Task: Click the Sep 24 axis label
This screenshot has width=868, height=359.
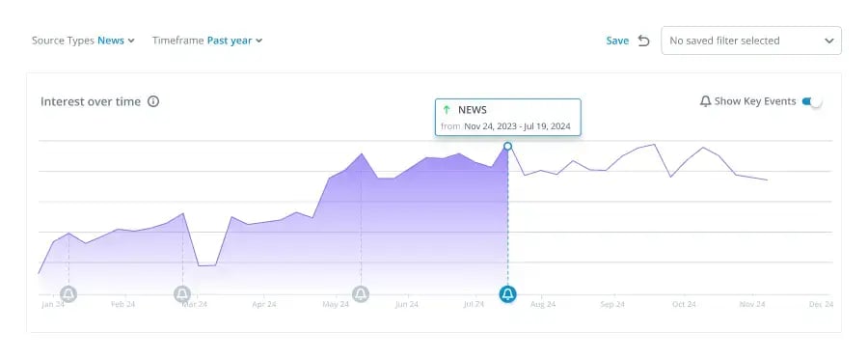Action: (x=612, y=304)
